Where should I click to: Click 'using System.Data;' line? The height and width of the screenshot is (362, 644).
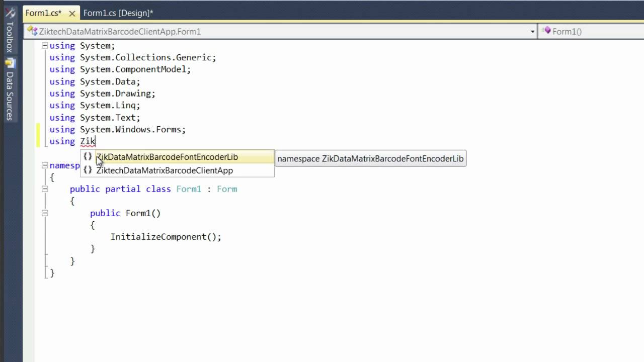(95, 81)
